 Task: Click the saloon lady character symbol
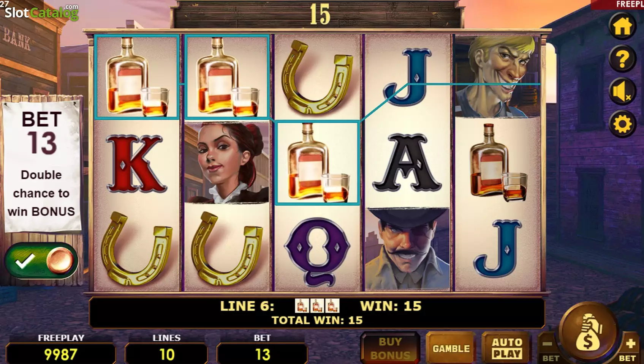pos(227,163)
